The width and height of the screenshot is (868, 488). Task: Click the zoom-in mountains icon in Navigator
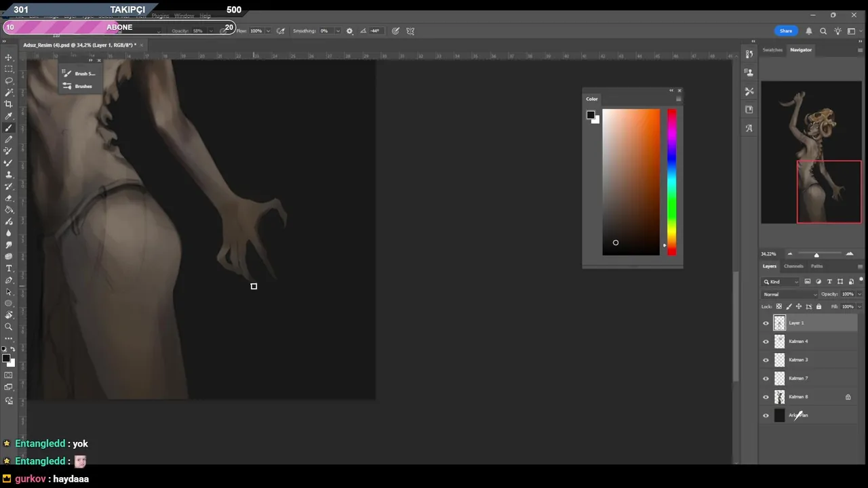point(850,253)
